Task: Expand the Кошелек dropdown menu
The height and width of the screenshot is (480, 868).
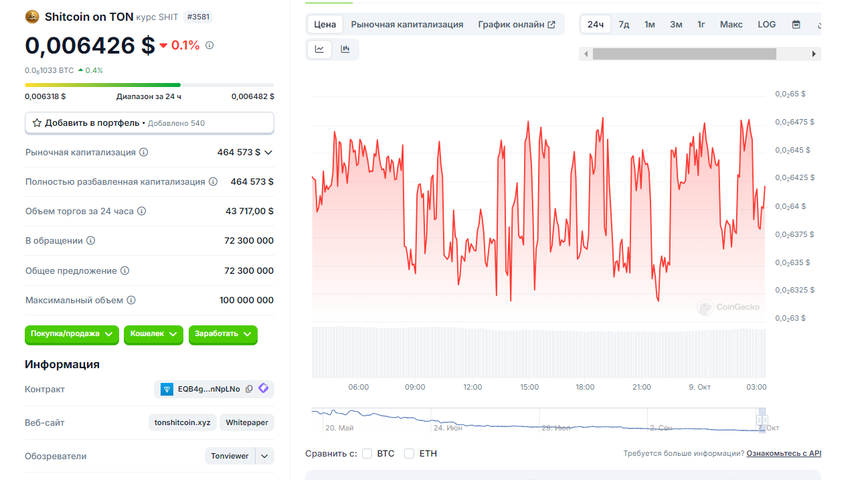Action: [x=153, y=334]
